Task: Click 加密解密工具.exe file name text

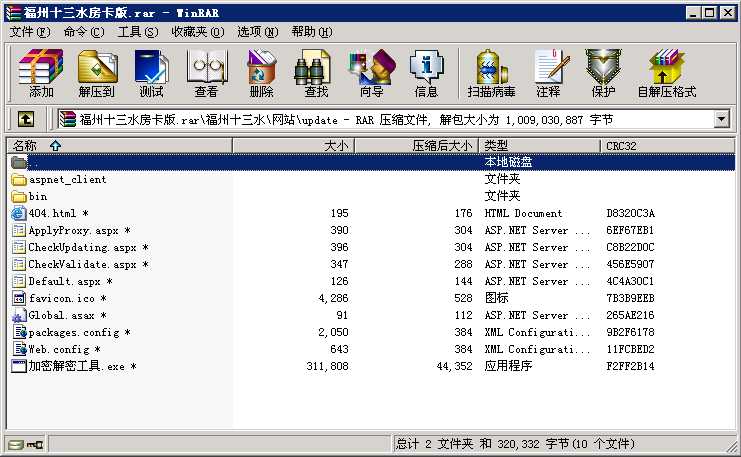Action: [77, 367]
